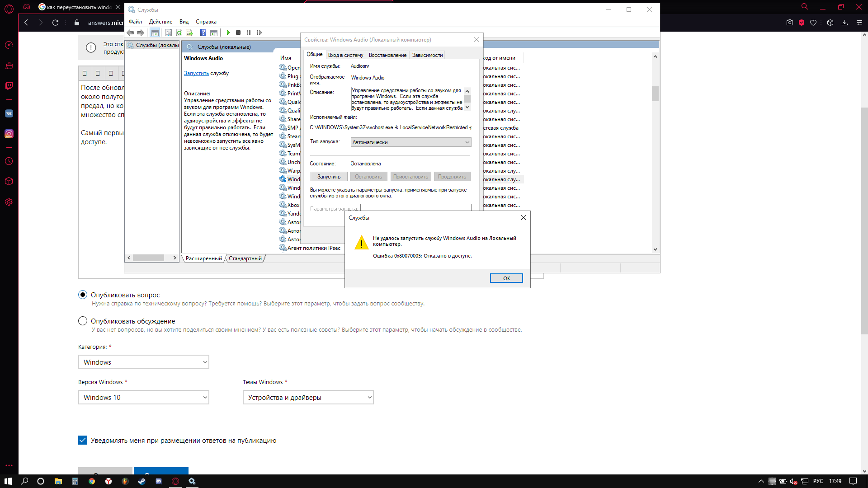Click the Export list toolbar icon
This screenshot has height=488, width=868.
click(x=189, y=33)
